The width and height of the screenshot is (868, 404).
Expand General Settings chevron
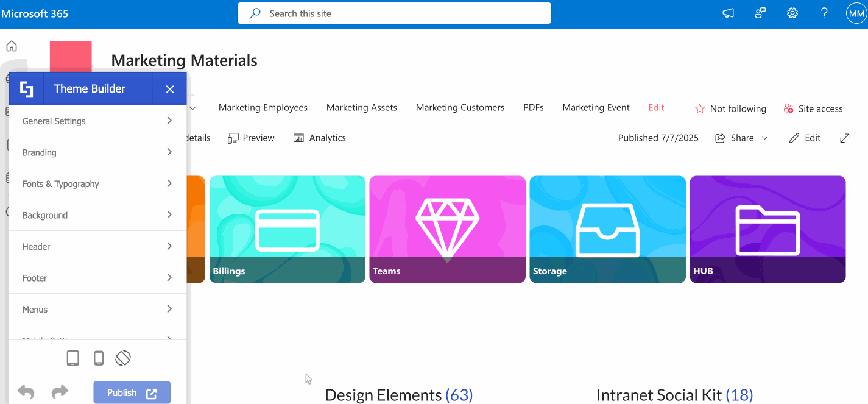point(169,121)
